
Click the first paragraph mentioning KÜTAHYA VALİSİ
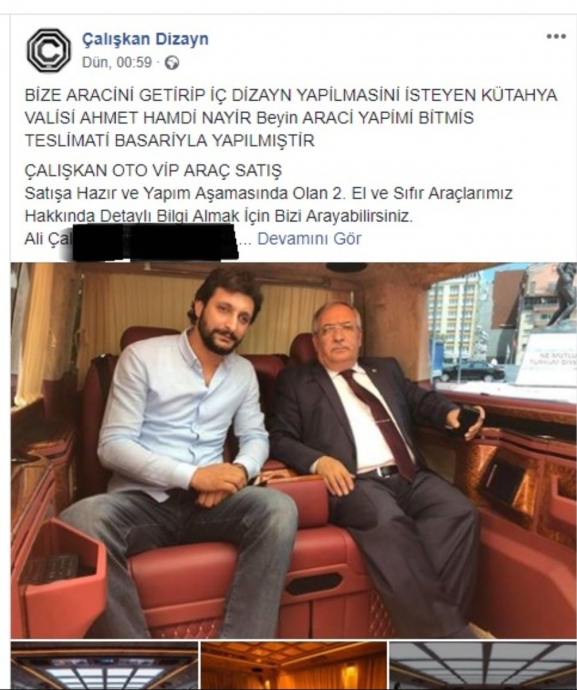click(x=290, y=117)
